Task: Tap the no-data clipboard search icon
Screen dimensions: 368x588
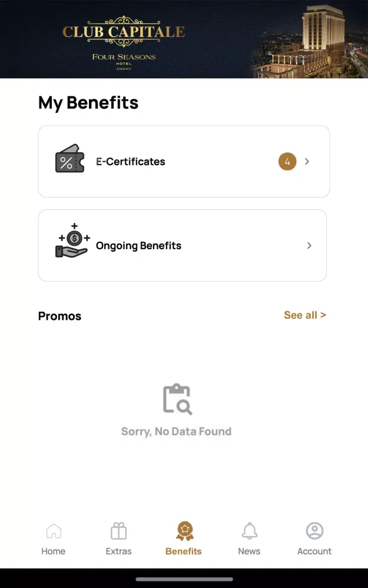Action: click(x=177, y=399)
